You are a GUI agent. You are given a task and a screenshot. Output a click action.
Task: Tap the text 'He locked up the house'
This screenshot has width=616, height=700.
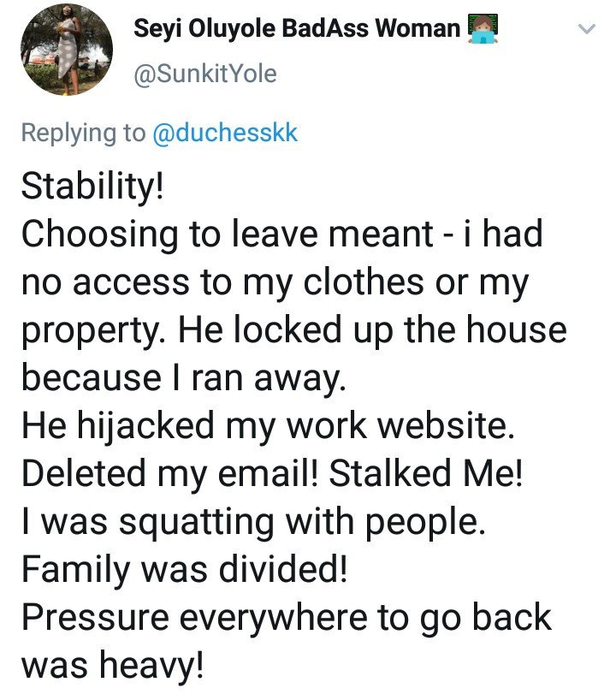pos(373,330)
